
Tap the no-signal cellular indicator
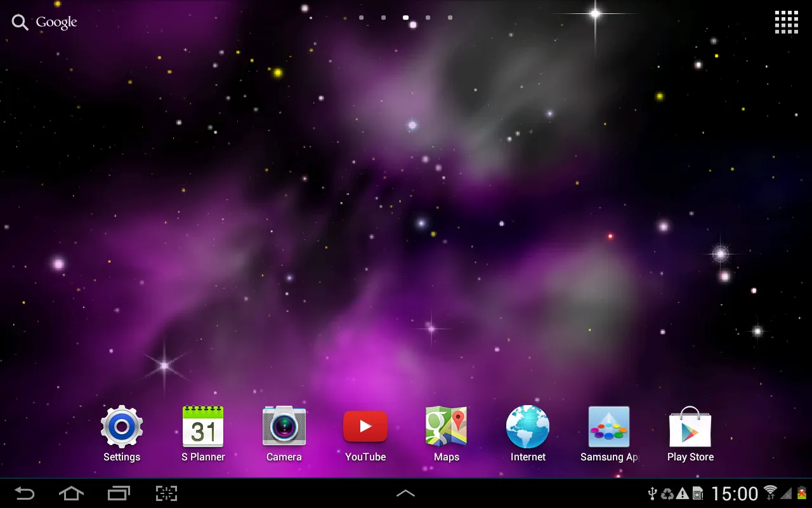coord(787,493)
